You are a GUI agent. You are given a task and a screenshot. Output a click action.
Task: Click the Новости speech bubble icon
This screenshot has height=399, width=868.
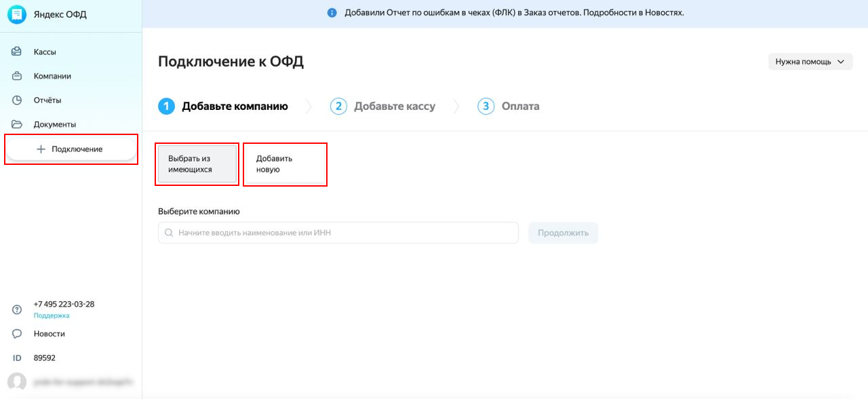[x=17, y=334]
